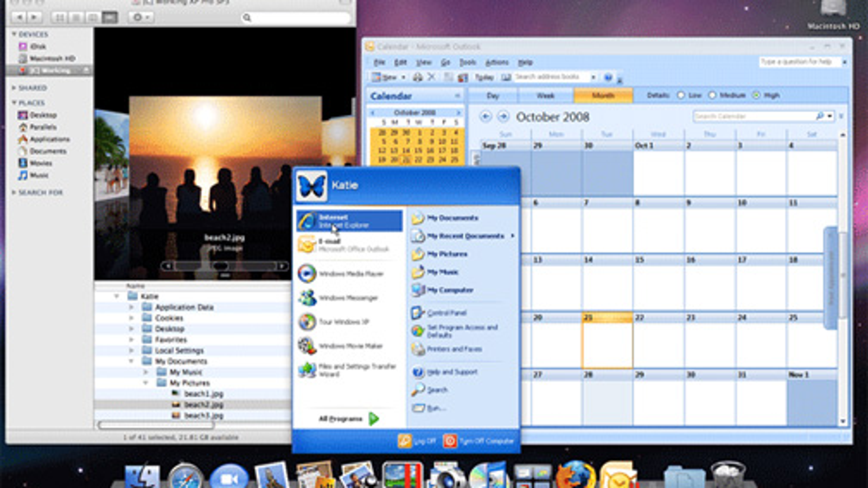Open My Music in the Start menu

[435, 272]
